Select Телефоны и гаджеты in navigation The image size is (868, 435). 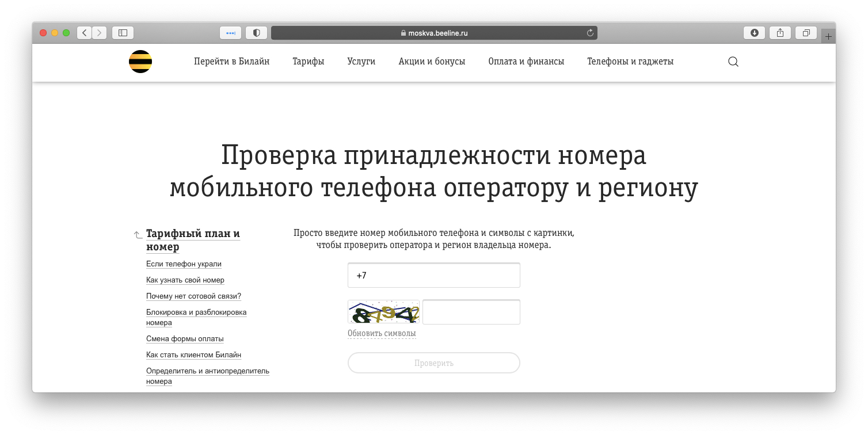click(630, 62)
